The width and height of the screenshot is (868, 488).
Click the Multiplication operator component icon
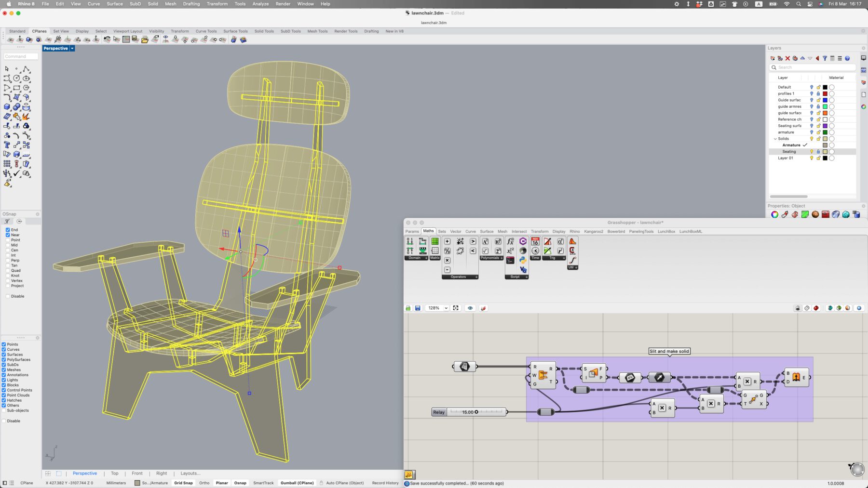pos(447,260)
